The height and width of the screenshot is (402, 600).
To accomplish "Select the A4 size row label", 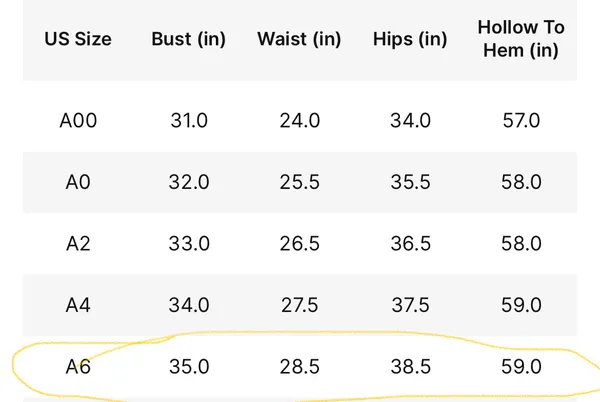I will pyautogui.click(x=78, y=305).
